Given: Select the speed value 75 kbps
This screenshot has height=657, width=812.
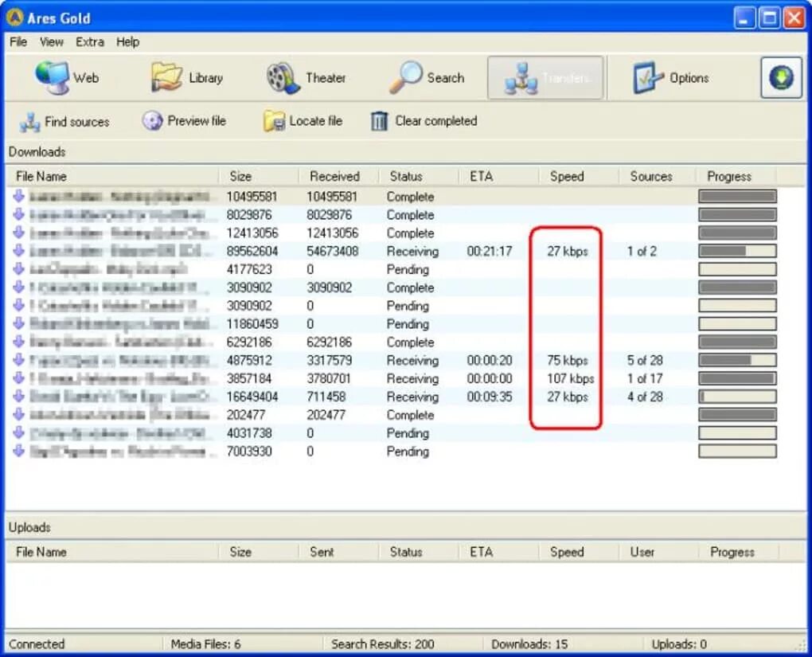Looking at the screenshot, I should point(568,360).
